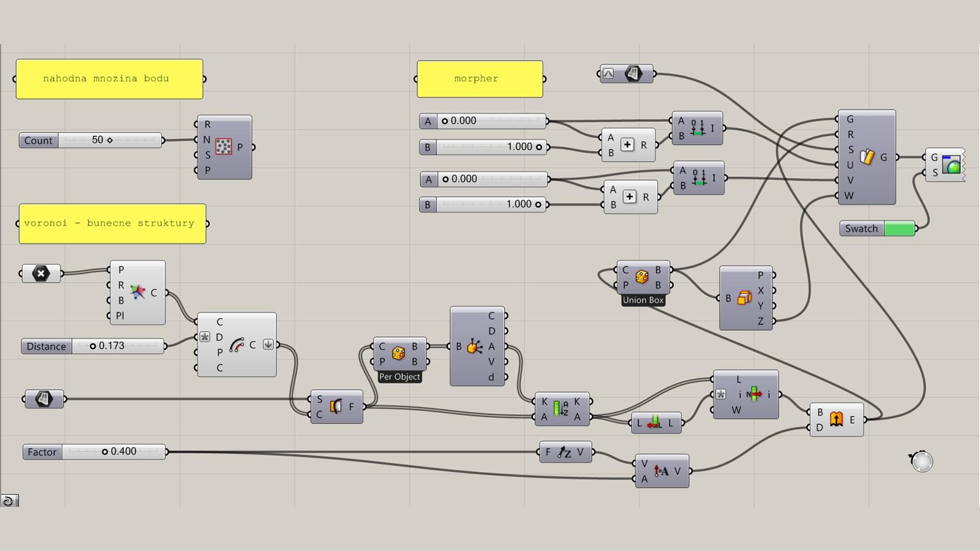Viewport: 980px width, 551px height.
Task: Click the Offset Curve flatten arrow on C output
Action: pos(268,345)
